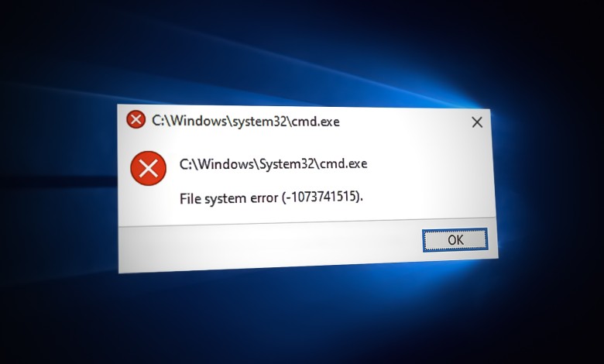The width and height of the screenshot is (604, 364).
Task: Click the desktop wallpaper above the dialog
Action: (300, 50)
